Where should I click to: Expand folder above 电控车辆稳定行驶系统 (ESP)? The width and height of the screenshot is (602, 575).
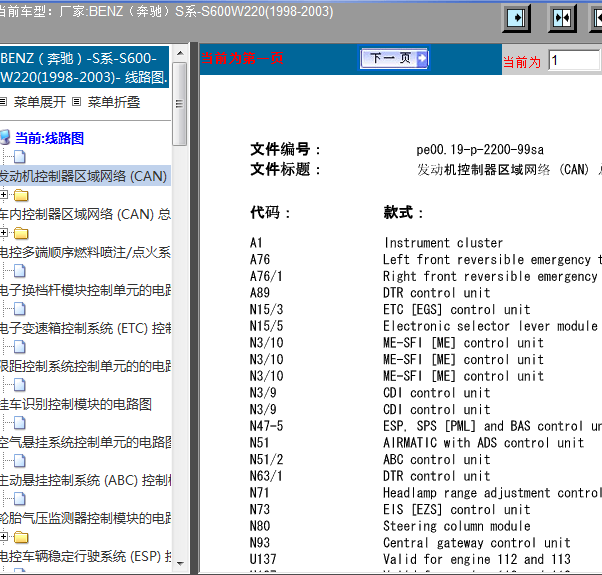[4, 537]
